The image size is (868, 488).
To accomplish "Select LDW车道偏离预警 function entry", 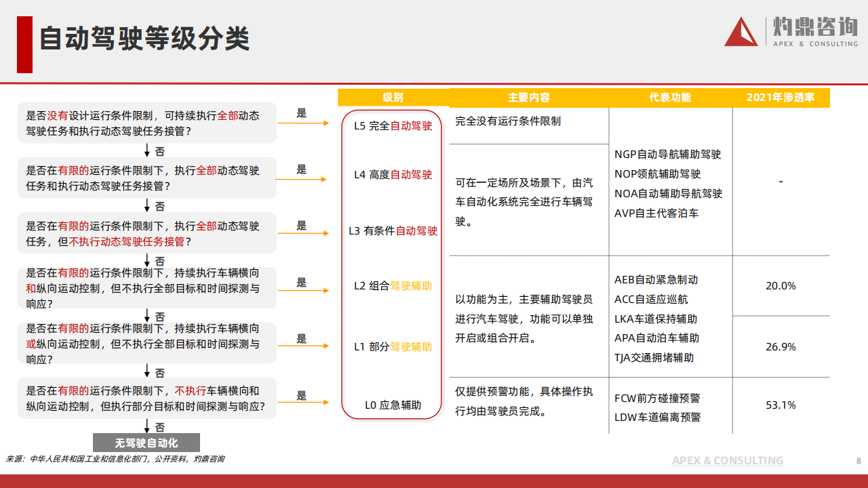I will click(x=657, y=418).
